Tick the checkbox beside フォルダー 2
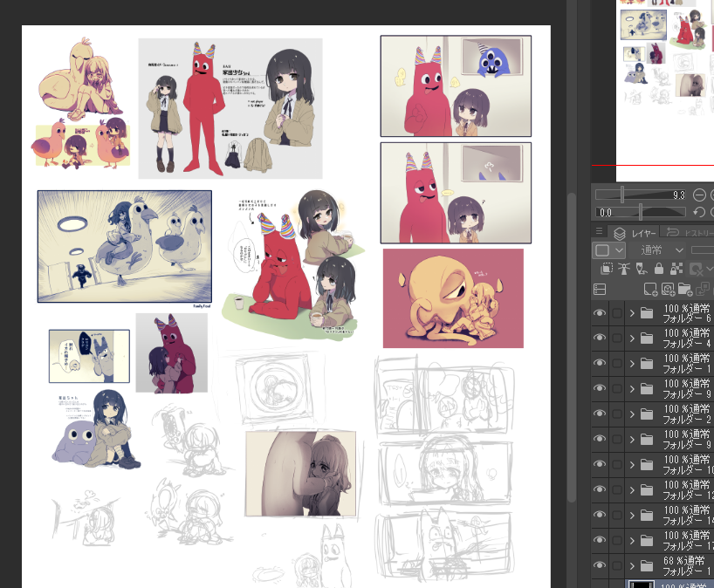Image resolution: width=714 pixels, height=588 pixels. tap(617, 414)
